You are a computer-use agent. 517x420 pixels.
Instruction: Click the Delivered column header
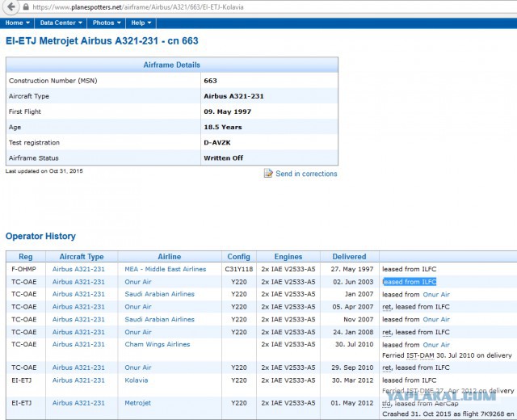(x=349, y=257)
